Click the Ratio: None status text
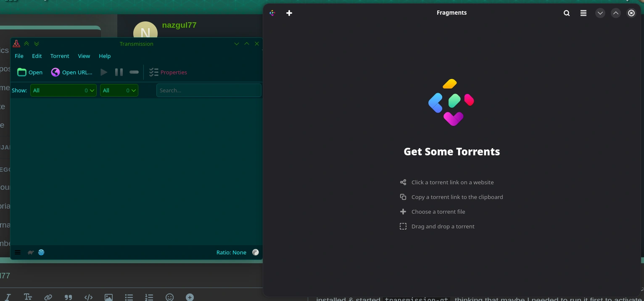Viewport: 644px width, 301px height. click(231, 252)
